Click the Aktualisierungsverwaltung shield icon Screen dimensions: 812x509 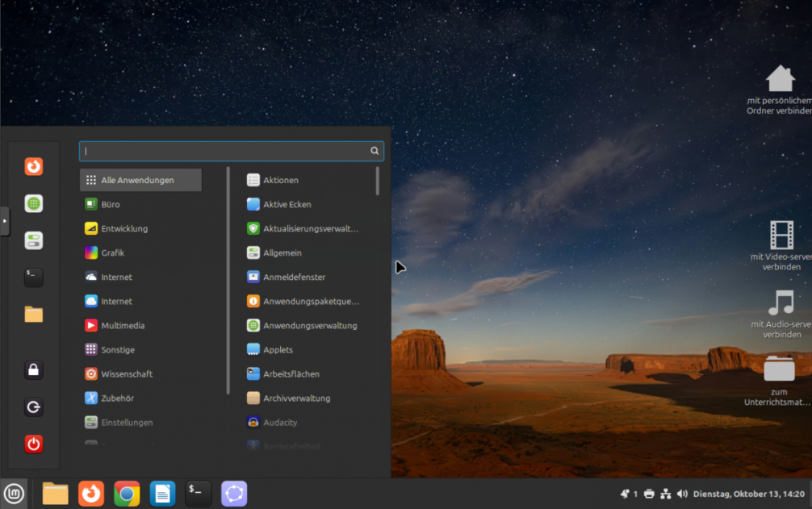[x=253, y=228]
